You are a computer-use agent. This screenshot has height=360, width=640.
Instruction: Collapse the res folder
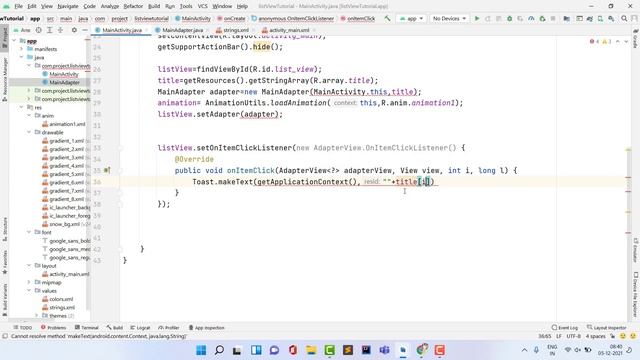[x=22, y=107]
